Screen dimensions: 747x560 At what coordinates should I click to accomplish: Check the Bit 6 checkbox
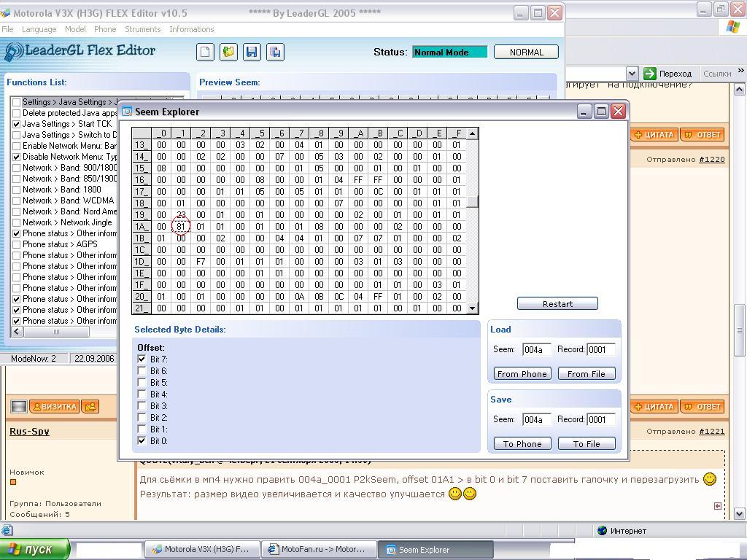(x=142, y=371)
